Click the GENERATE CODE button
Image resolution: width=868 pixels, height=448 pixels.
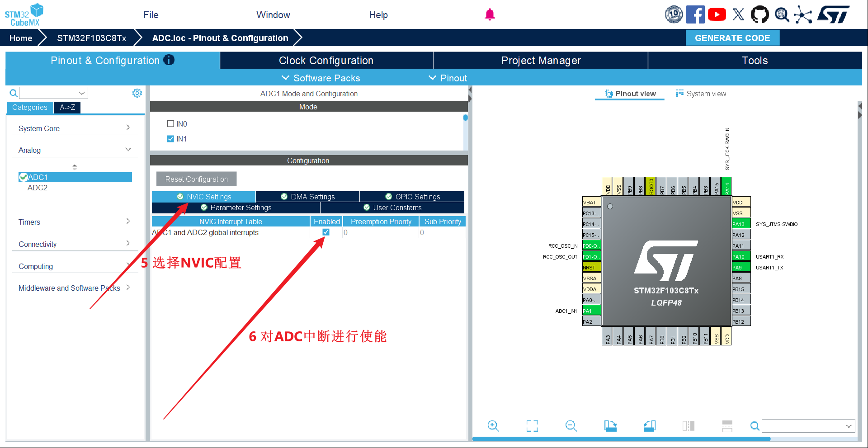click(x=732, y=38)
